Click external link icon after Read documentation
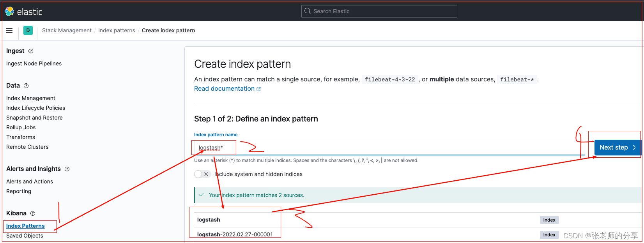Image resolution: width=644 pixels, height=243 pixels. coord(258,89)
